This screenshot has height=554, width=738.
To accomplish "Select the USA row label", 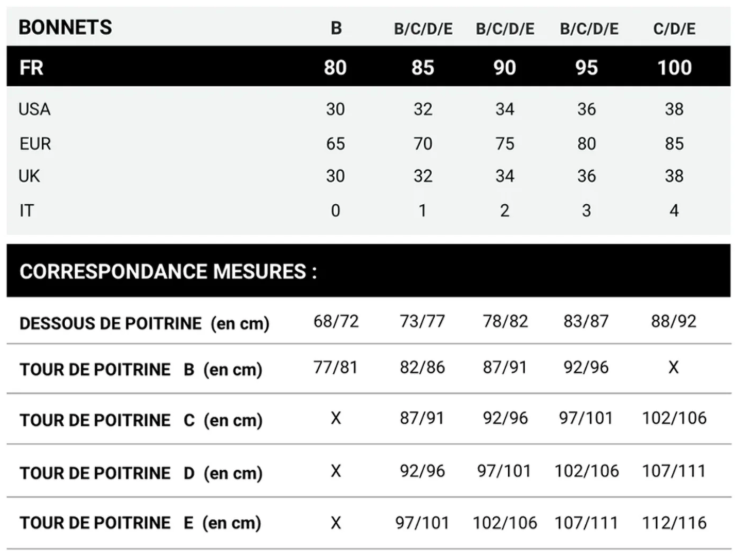I will click(35, 110).
